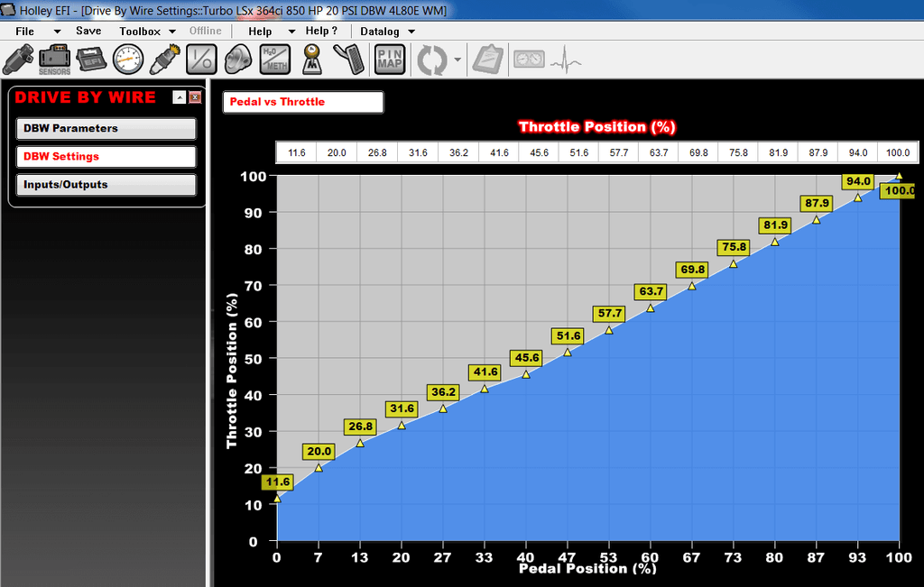
Task: Click the fuel injector toolbar icon
Action: [x=18, y=60]
